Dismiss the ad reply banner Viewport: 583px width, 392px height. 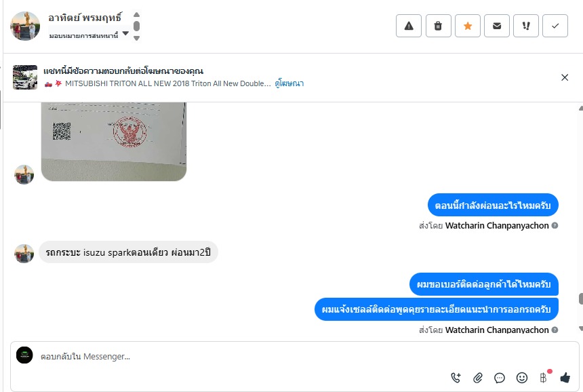point(565,77)
